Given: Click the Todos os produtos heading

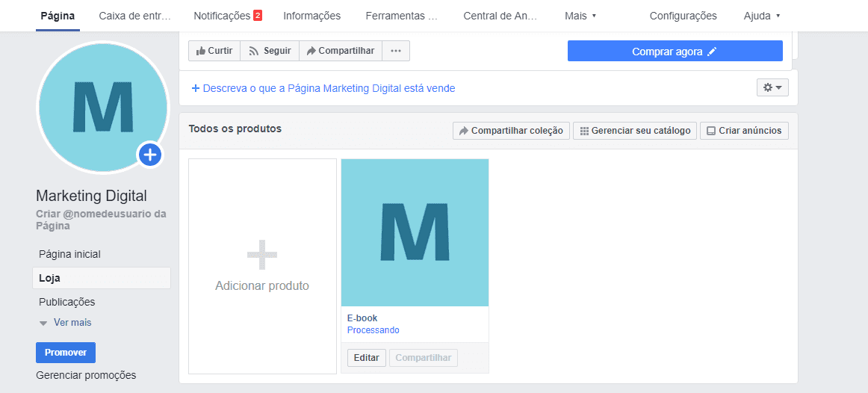Looking at the screenshot, I should tap(235, 129).
